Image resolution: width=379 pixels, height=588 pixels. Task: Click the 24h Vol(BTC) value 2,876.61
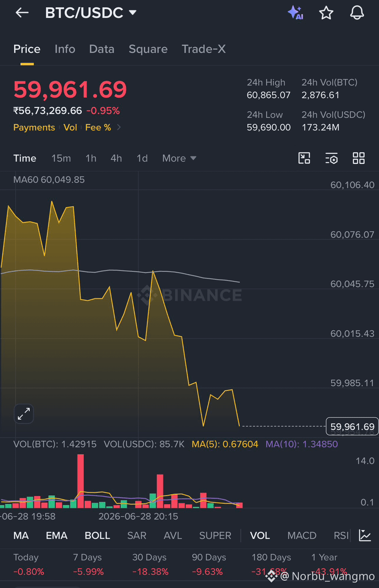coord(320,96)
